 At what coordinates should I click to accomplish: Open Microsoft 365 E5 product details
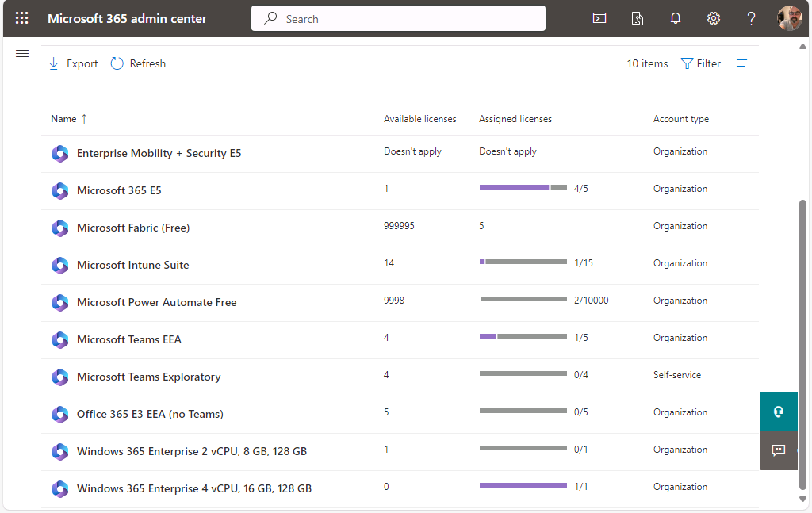[x=119, y=190]
